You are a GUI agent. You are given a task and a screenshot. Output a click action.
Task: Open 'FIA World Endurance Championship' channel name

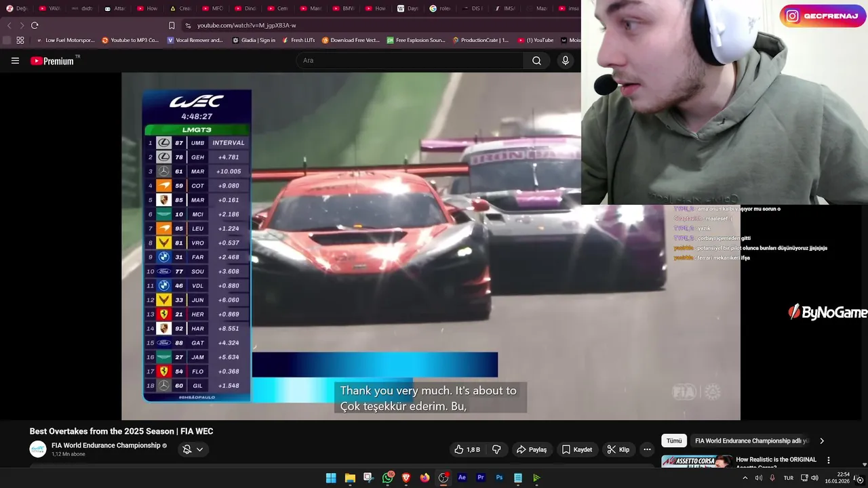tap(106, 445)
